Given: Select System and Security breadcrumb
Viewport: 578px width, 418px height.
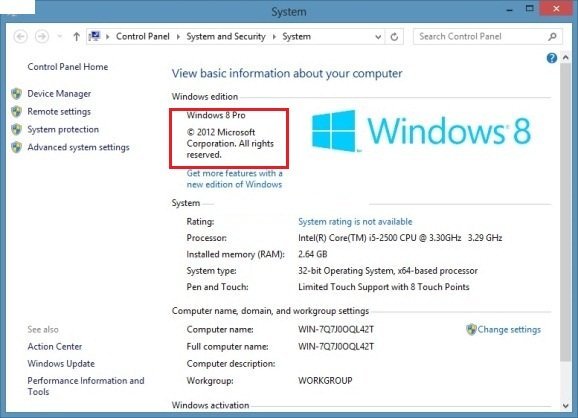Looking at the screenshot, I should point(226,36).
